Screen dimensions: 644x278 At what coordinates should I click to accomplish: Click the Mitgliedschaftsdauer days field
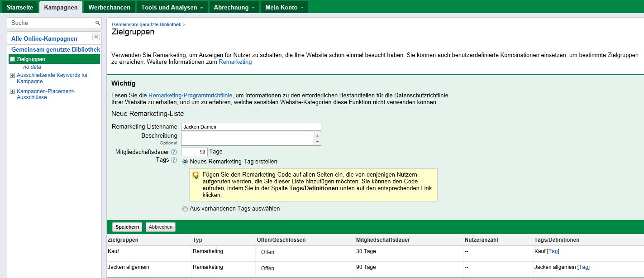click(x=195, y=152)
